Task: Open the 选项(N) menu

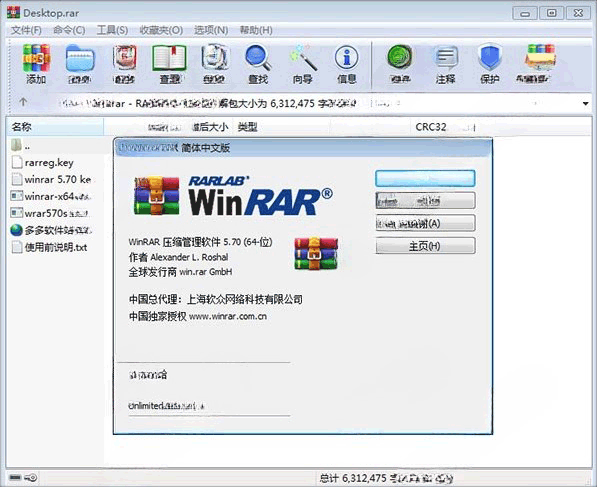Action: (x=211, y=30)
